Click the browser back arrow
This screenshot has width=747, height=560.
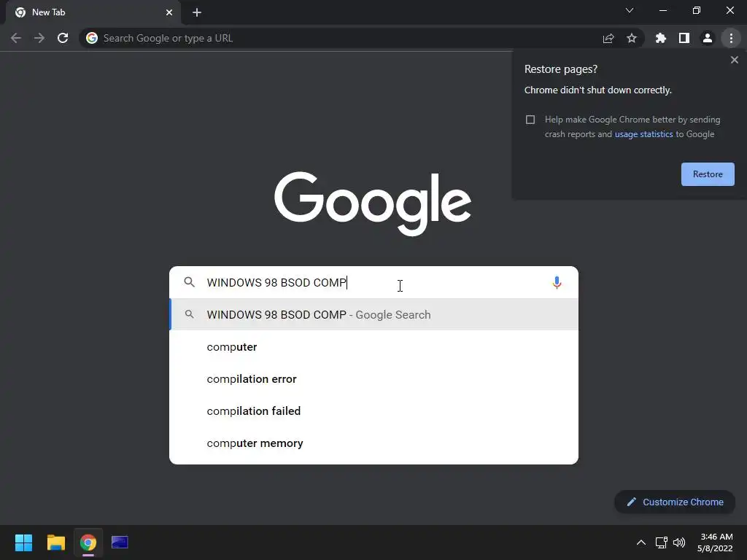16,38
